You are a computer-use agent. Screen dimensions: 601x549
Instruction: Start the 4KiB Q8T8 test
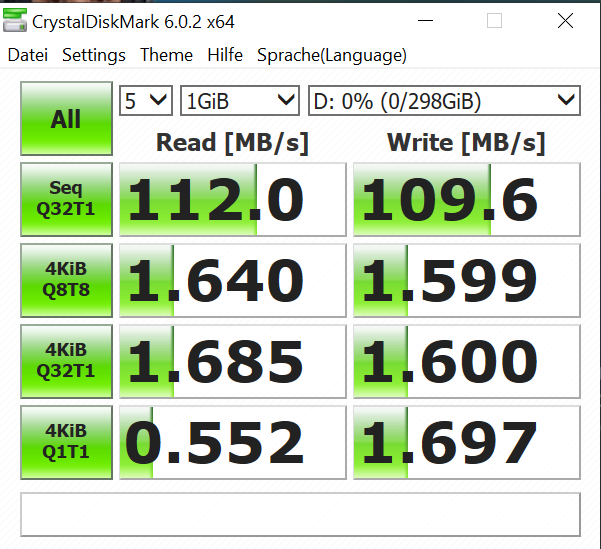(x=66, y=280)
